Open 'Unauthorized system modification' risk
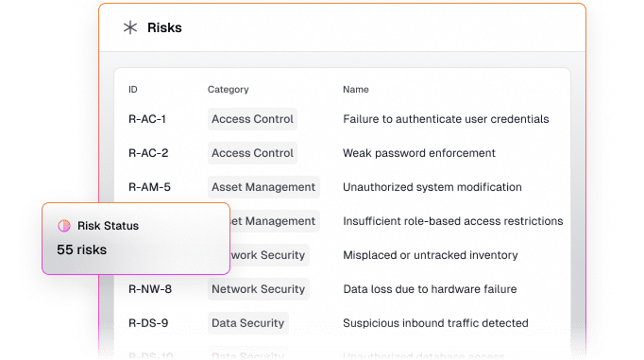Screen dimensions: 644x360 pos(432,187)
